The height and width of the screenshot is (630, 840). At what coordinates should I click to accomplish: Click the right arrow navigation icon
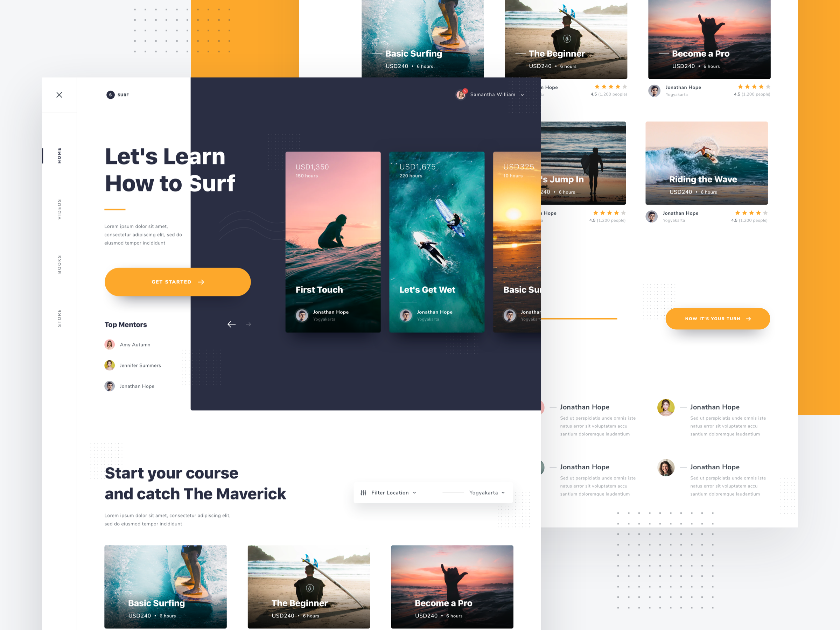coord(249,324)
